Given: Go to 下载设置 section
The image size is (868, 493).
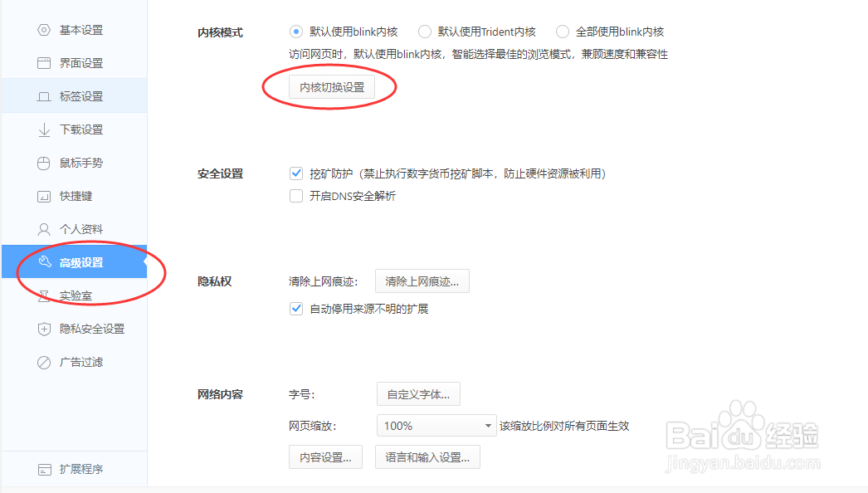Looking at the screenshot, I should [x=74, y=129].
